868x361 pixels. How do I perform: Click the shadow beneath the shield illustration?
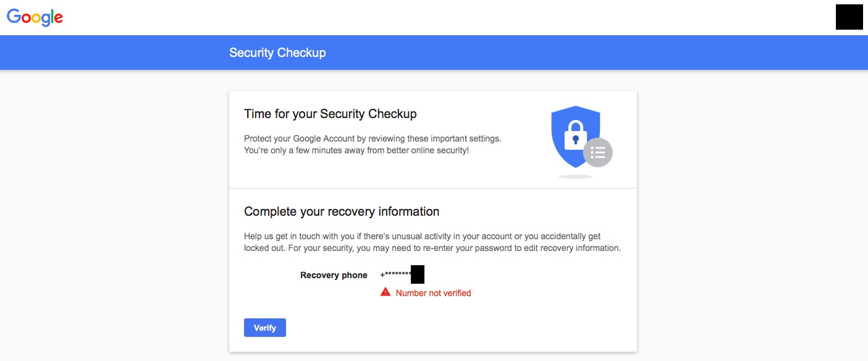coord(576,177)
